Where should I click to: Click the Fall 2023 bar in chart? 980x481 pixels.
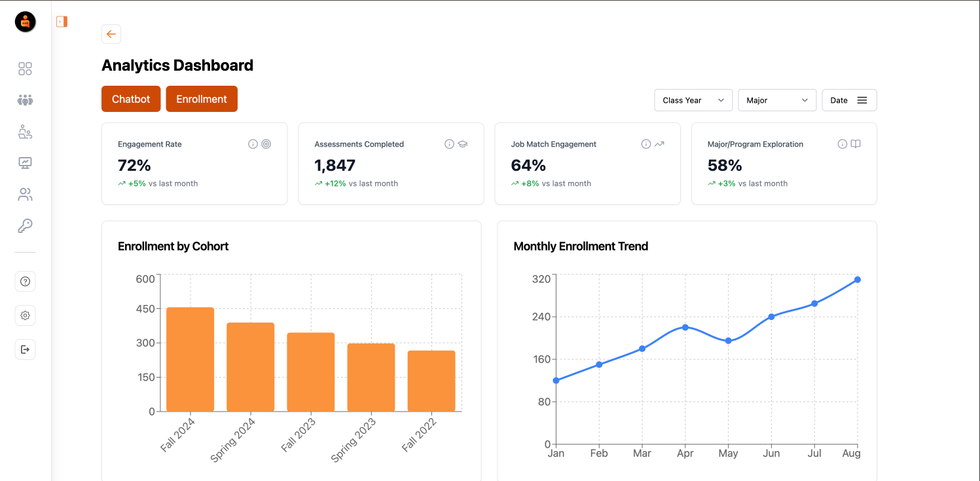(311, 372)
